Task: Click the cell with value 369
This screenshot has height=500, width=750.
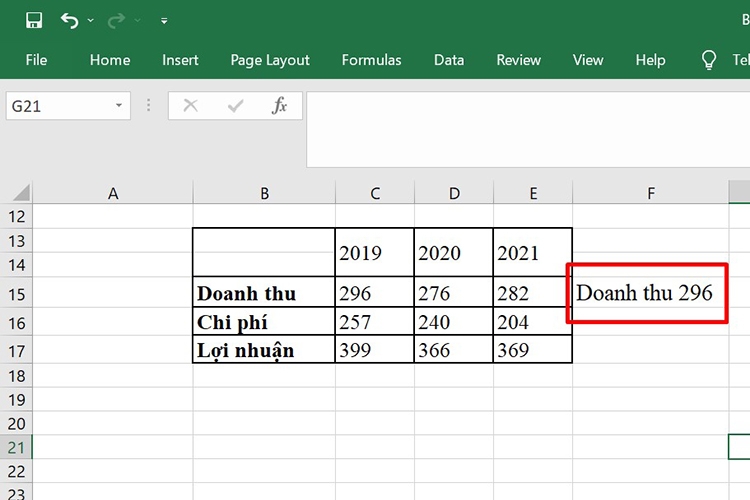Action: (x=532, y=349)
